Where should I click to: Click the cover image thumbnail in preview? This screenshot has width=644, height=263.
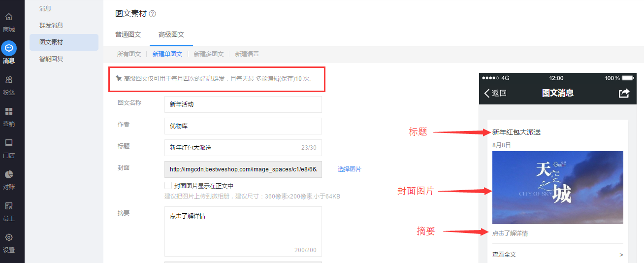point(557,188)
